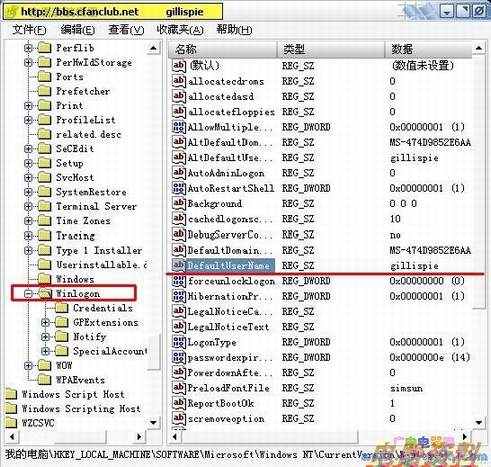Select the PreloadFontFile string icon

click(x=178, y=388)
